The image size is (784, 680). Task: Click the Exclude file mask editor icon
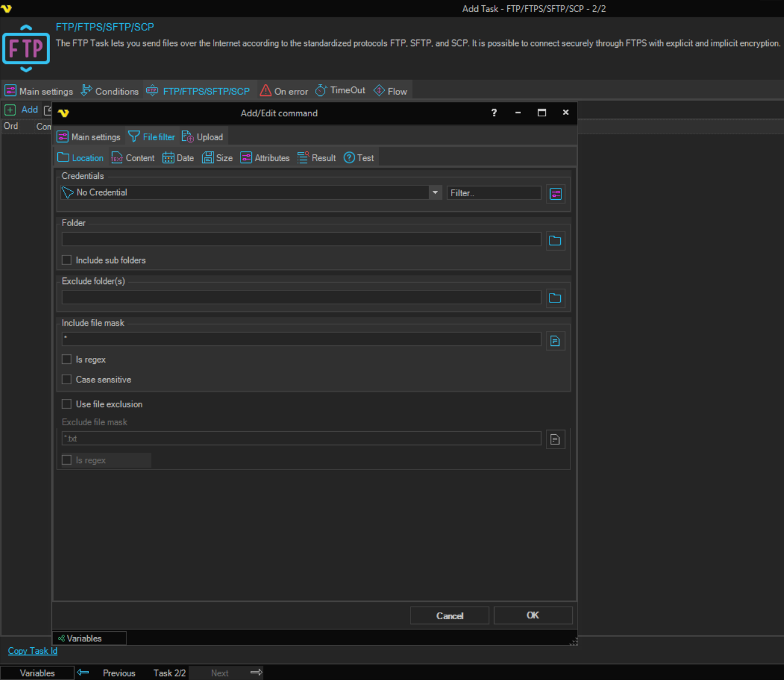click(555, 440)
